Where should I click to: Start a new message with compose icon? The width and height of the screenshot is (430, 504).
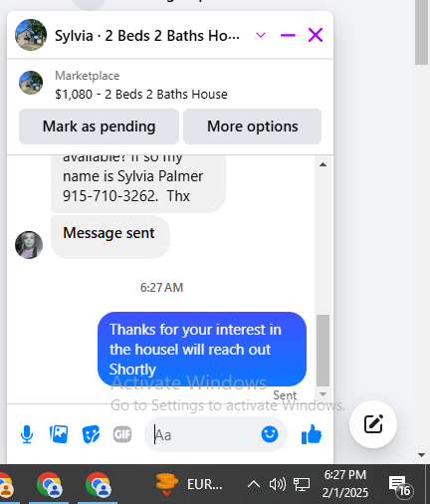click(x=373, y=424)
